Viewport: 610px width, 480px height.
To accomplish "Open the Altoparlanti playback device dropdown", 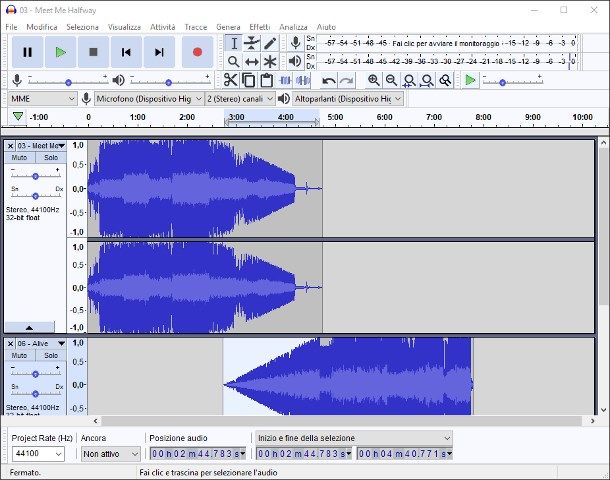I will pyautogui.click(x=348, y=99).
